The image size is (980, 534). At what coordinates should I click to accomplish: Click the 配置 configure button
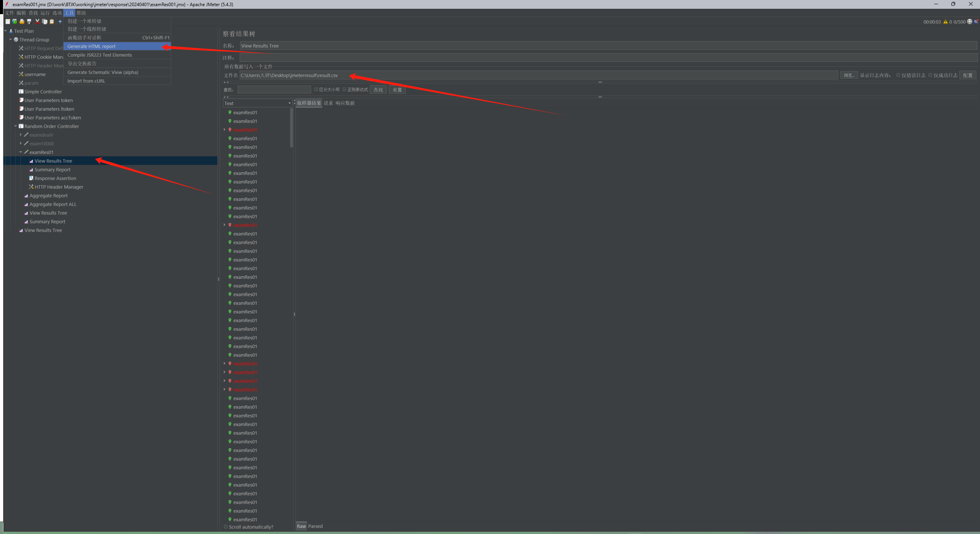click(967, 75)
